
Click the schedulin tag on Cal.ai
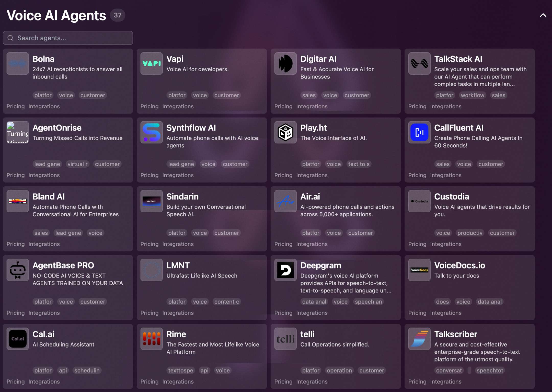coord(87,371)
